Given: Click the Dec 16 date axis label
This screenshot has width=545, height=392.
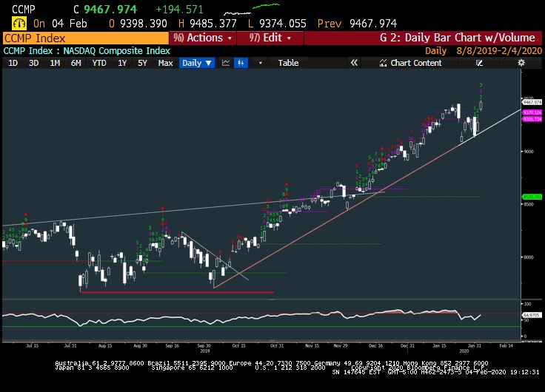Looking at the screenshot, I should coord(375,346).
